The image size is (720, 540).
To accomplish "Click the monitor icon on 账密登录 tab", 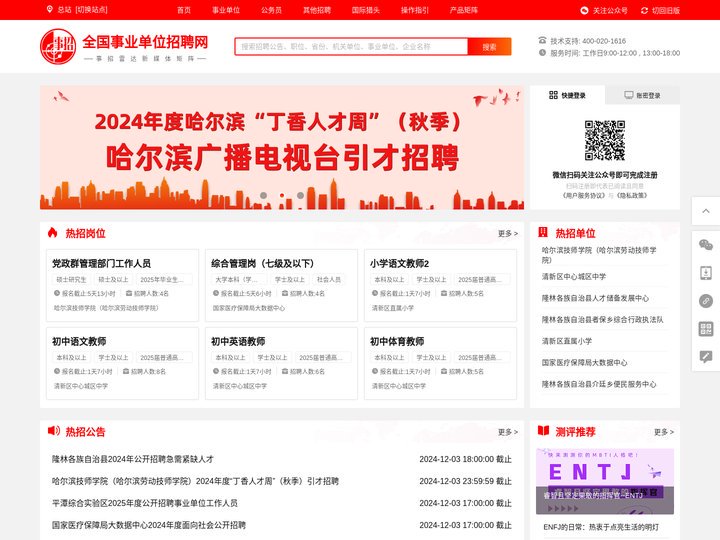I will (x=629, y=95).
